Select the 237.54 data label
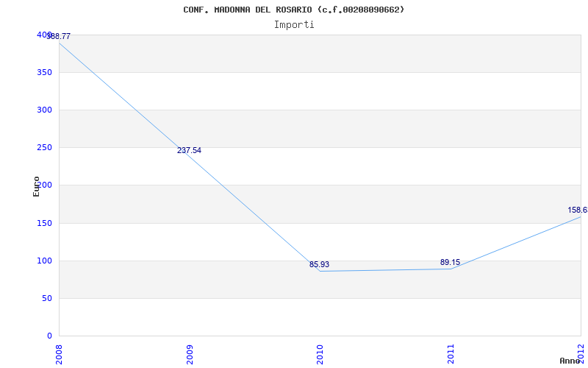This screenshot has height=368, width=588. coord(189,150)
